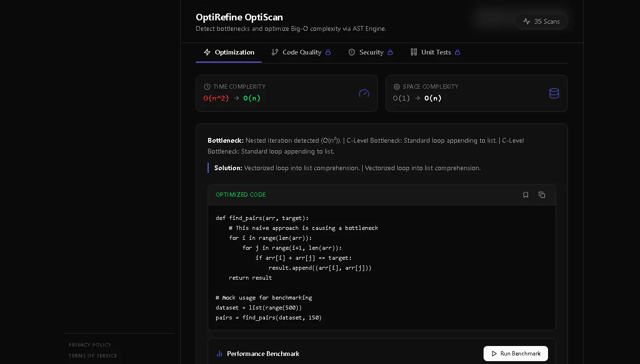Click the 'pairs = find_pairs(dataset, 150)' line
Image resolution: width=640 pixels, height=364 pixels.
269,318
